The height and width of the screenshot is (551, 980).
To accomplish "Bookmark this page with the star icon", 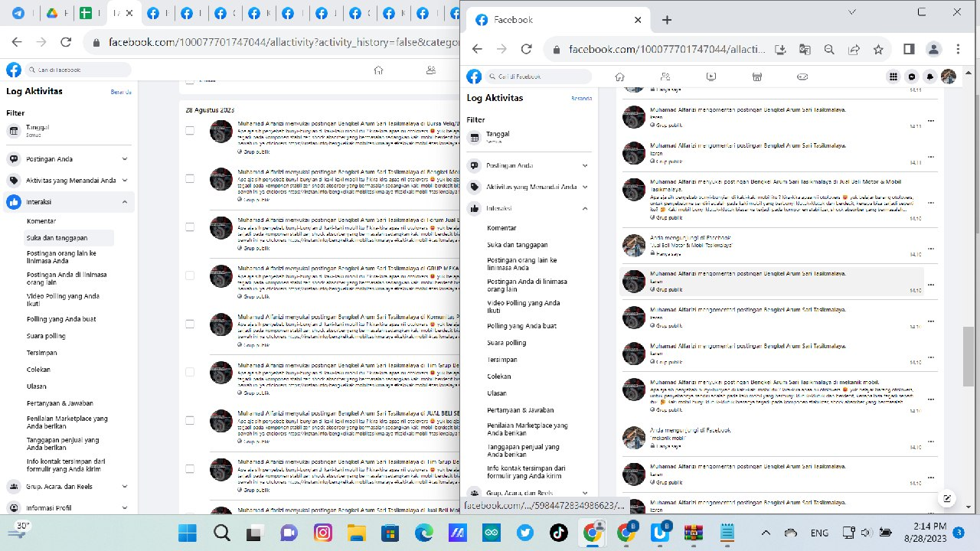I will [x=878, y=49].
